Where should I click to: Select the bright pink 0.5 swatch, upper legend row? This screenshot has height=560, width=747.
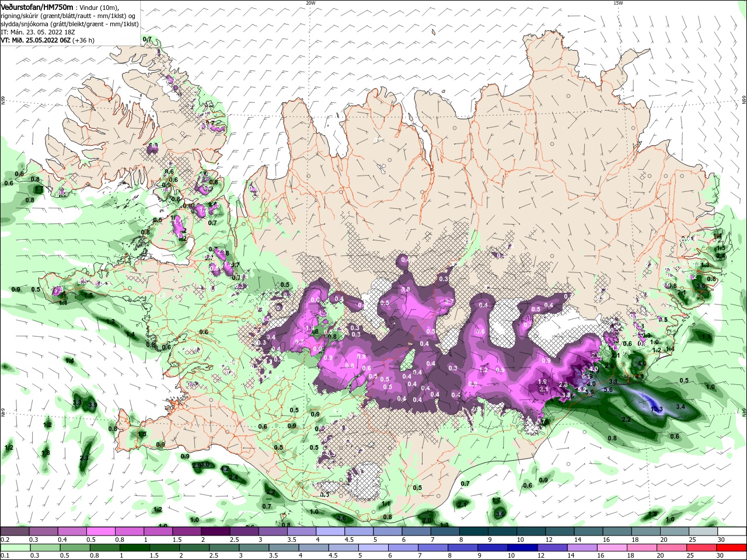100,531
